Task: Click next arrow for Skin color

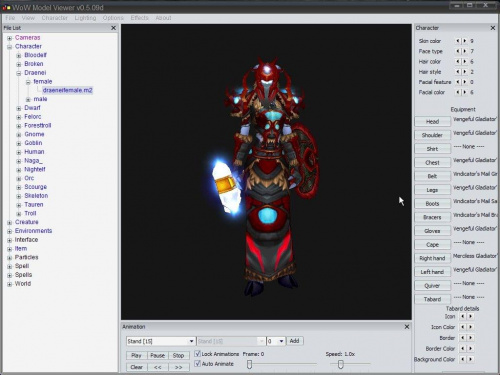Action: (x=465, y=41)
